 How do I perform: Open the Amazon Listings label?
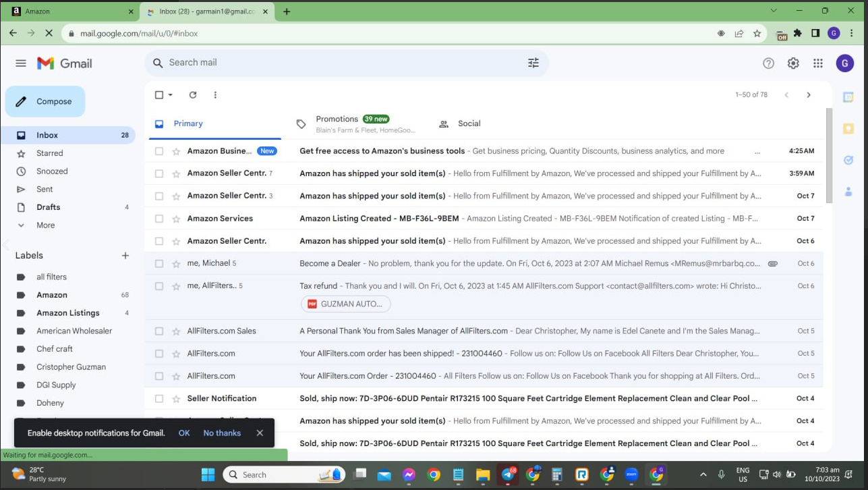click(x=67, y=313)
